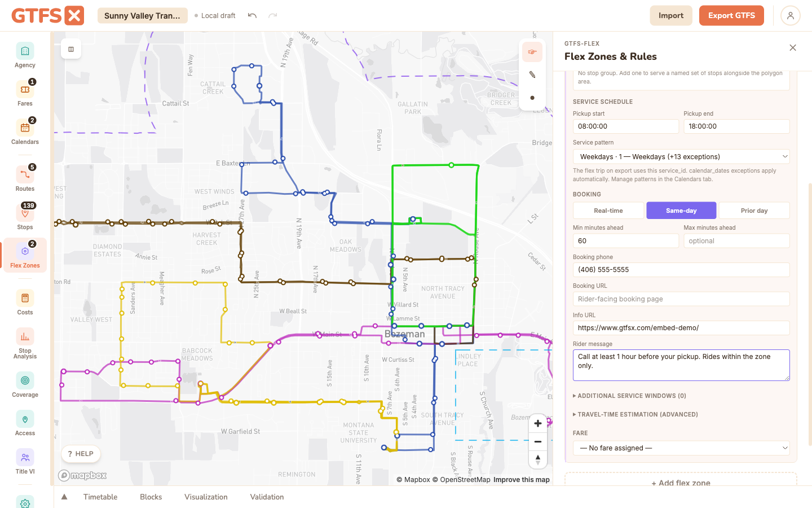Screen dimensions: 812x508
Task: Select the map pencil edit tool
Action: tap(532, 75)
